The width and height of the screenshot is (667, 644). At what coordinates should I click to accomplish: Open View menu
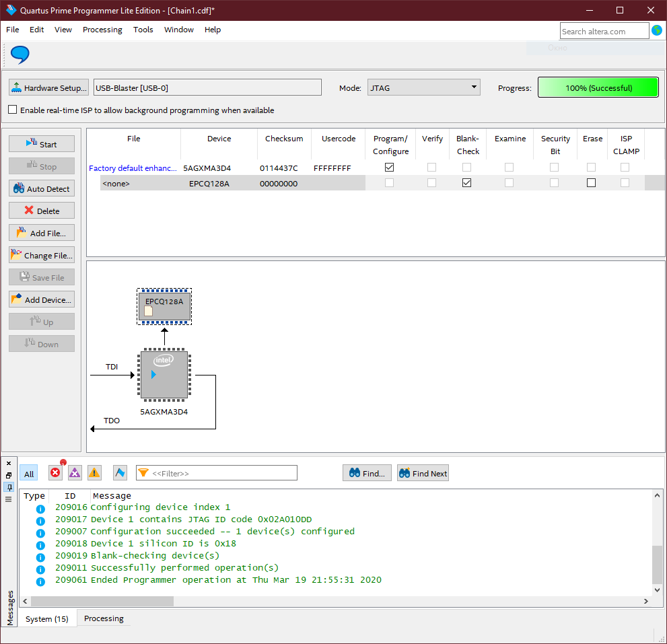(x=63, y=30)
